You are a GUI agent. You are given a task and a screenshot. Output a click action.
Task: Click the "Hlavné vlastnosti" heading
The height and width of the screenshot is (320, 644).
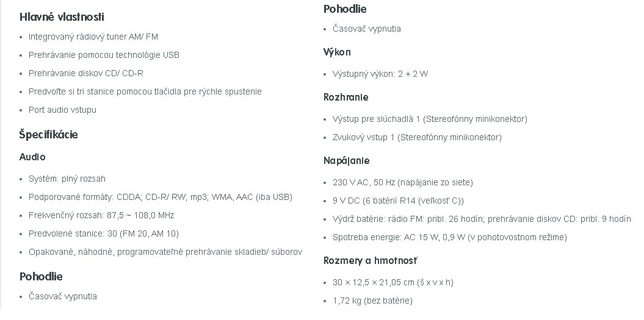coord(62,17)
